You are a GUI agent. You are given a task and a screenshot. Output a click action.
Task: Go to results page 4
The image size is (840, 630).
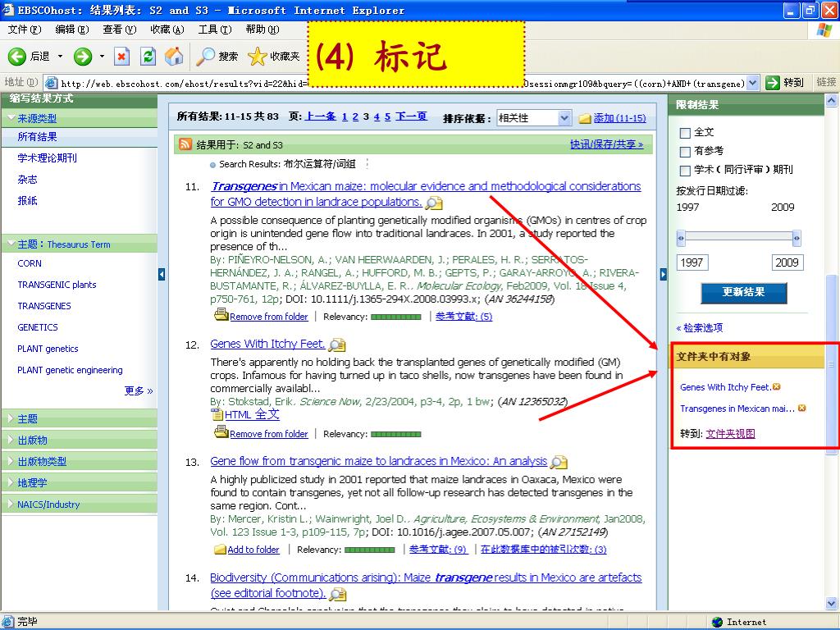377,116
